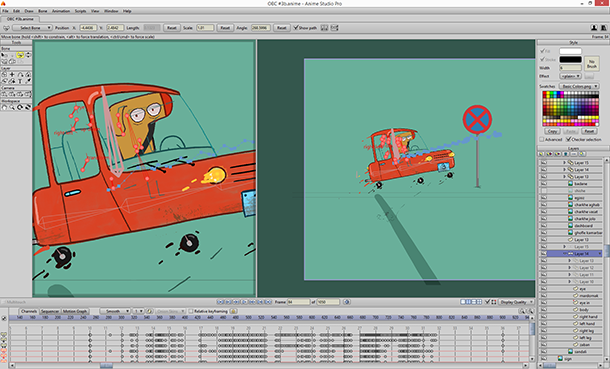Select the Zoom magnifier workspace tool
The width and height of the screenshot is (610, 369).
click(12, 107)
